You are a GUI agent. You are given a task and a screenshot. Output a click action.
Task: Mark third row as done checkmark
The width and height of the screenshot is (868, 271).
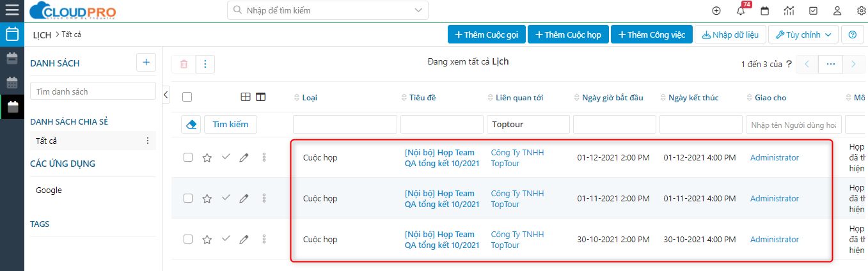[x=225, y=239]
